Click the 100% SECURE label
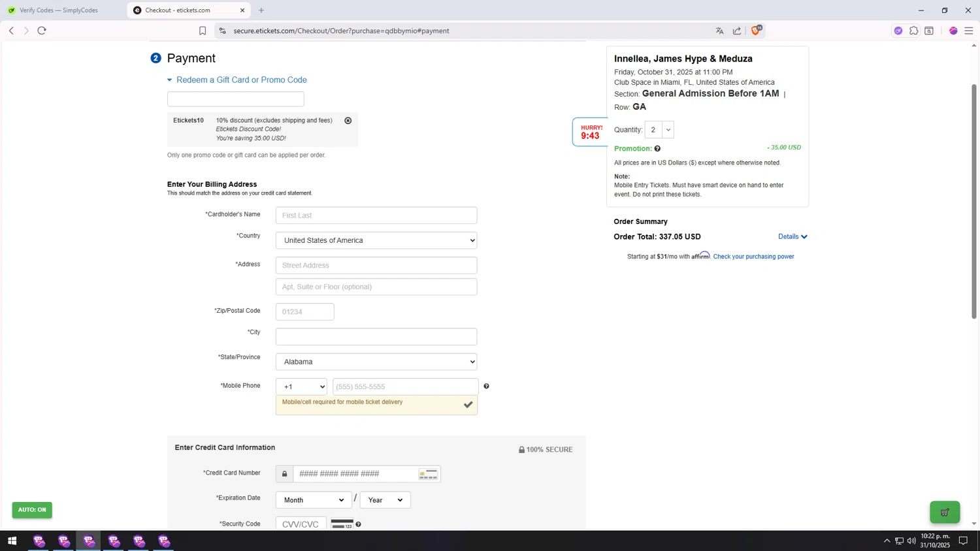 546,450
